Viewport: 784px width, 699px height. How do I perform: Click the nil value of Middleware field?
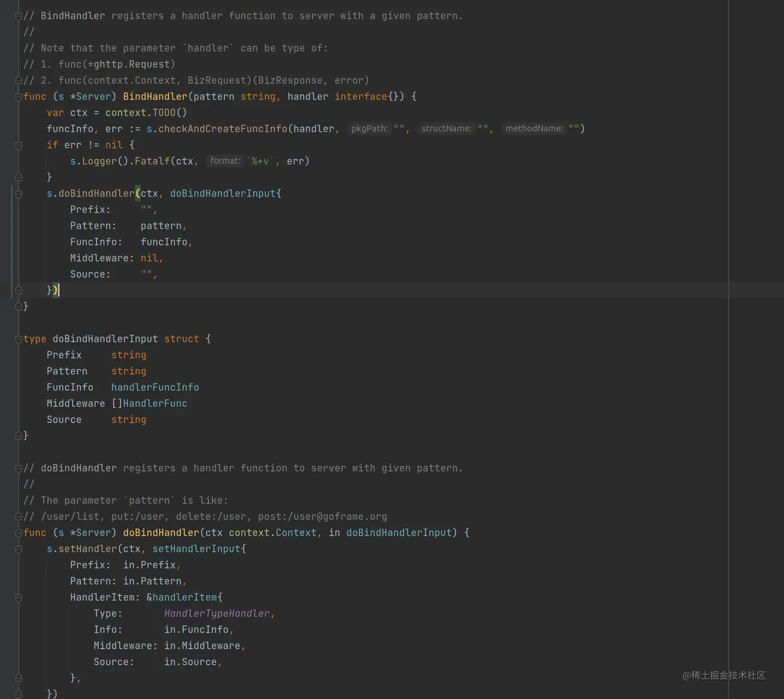click(149, 258)
